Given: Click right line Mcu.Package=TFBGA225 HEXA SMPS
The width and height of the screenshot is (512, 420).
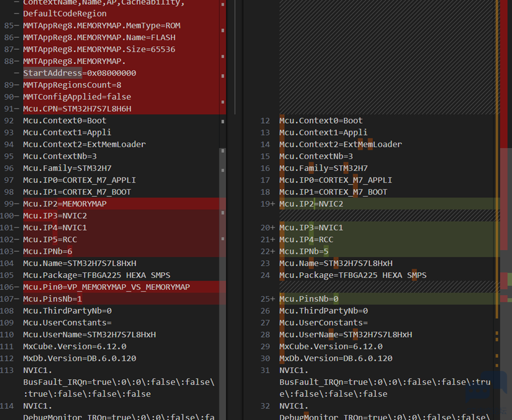Looking at the screenshot, I should pyautogui.click(x=353, y=275).
